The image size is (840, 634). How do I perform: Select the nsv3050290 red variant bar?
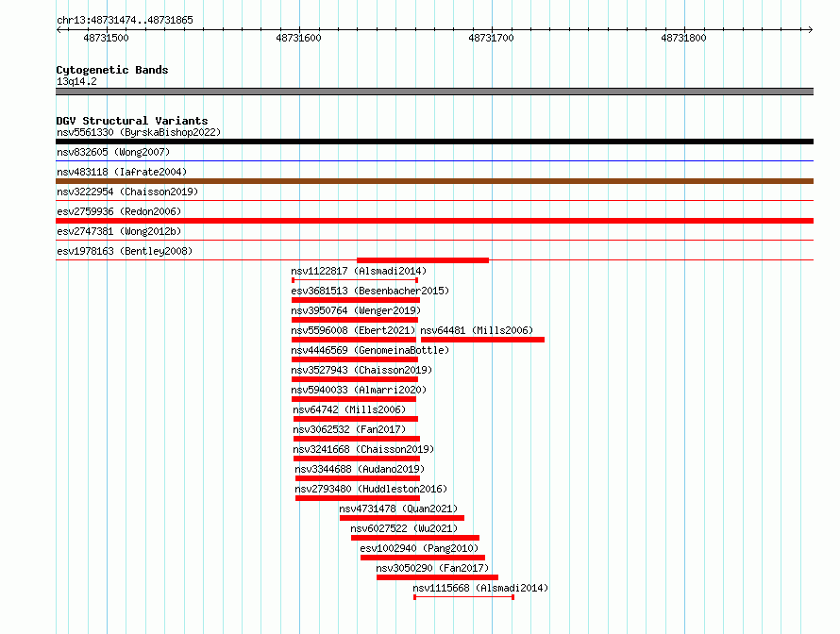pyautogui.click(x=437, y=577)
